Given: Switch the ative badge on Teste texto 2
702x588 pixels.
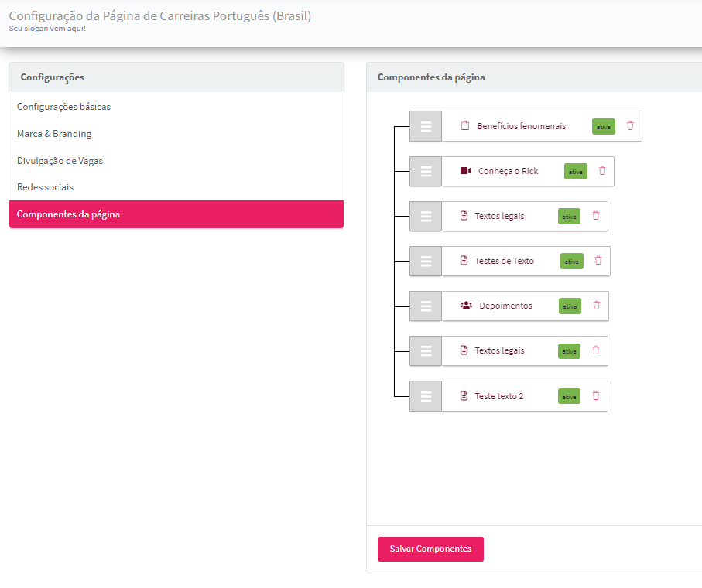Looking at the screenshot, I should [570, 396].
